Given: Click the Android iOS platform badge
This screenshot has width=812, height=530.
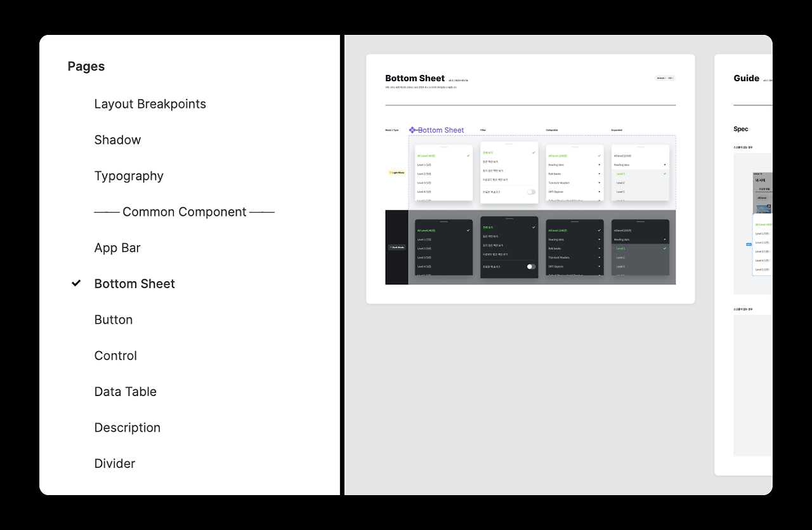Looking at the screenshot, I should coord(665,78).
